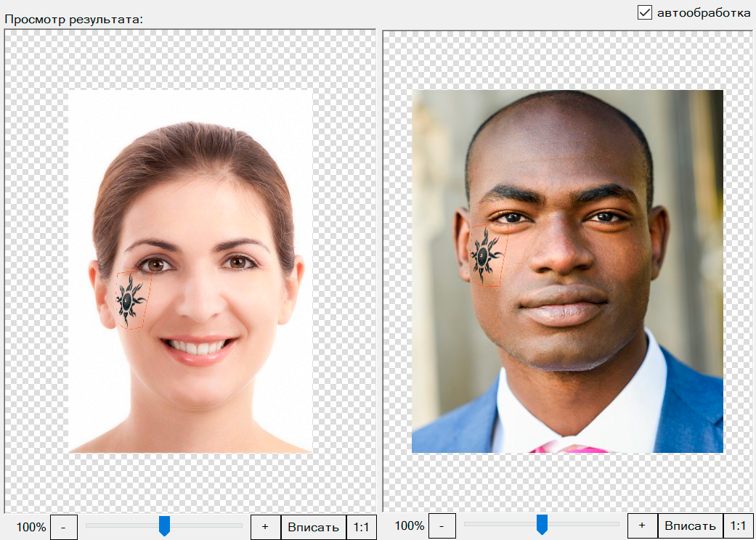
Task: Click the 100% zoom value of left preview
Action: coord(31,527)
